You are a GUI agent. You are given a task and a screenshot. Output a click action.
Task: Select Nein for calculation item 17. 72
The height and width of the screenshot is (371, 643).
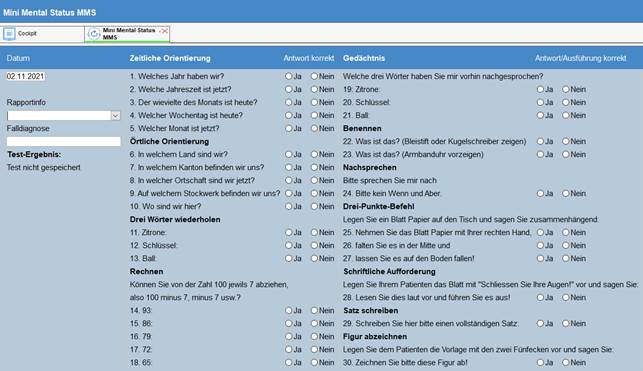tap(314, 350)
